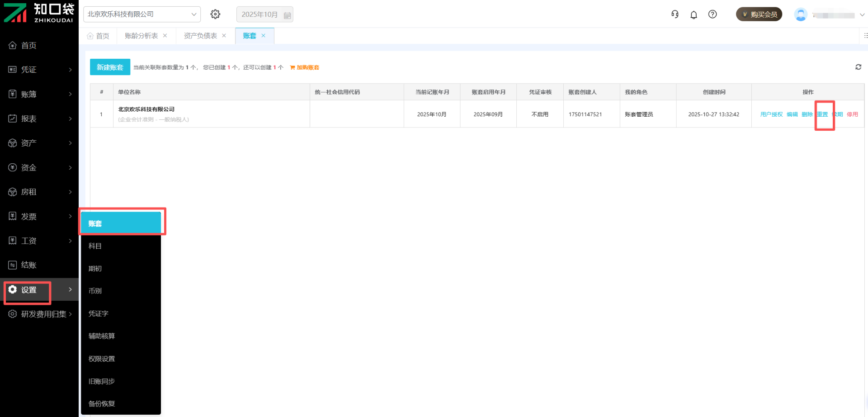Image resolution: width=868 pixels, height=417 pixels.
Task: Open the company selector dropdown
Action: 142,14
